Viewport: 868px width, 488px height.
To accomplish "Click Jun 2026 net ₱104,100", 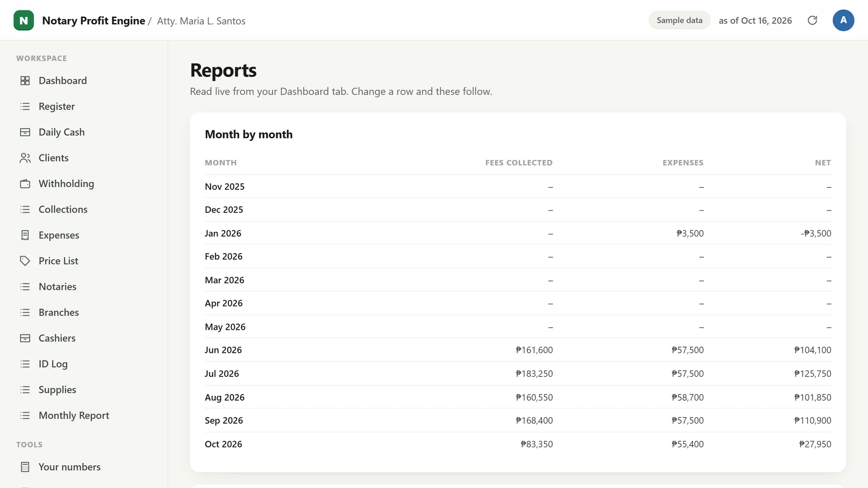I will [x=812, y=350].
